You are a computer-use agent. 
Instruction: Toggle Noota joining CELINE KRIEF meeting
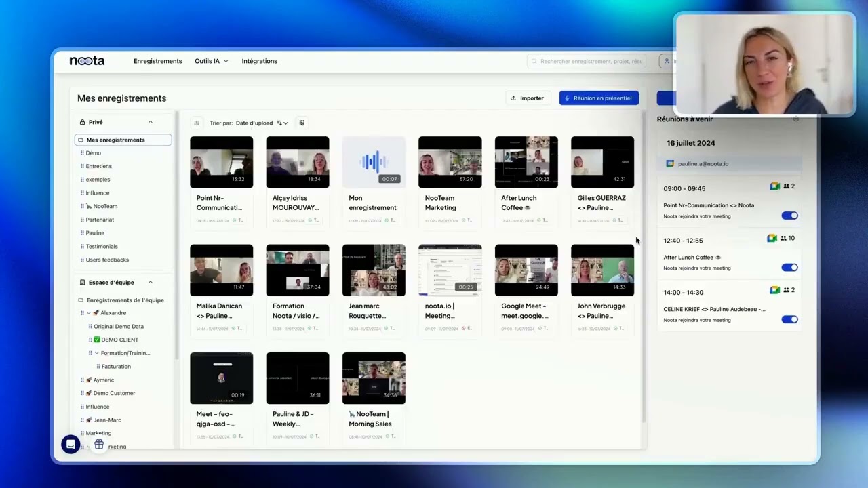coord(789,319)
